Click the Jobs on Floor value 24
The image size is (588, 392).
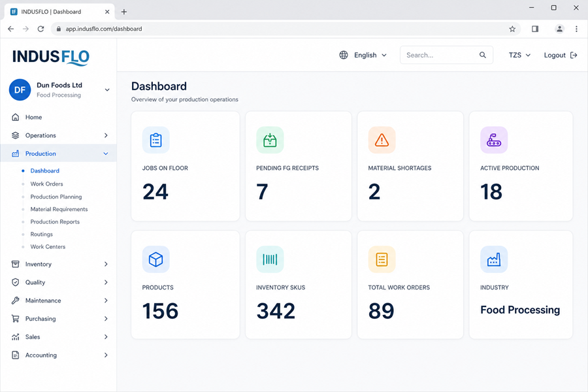[155, 191]
